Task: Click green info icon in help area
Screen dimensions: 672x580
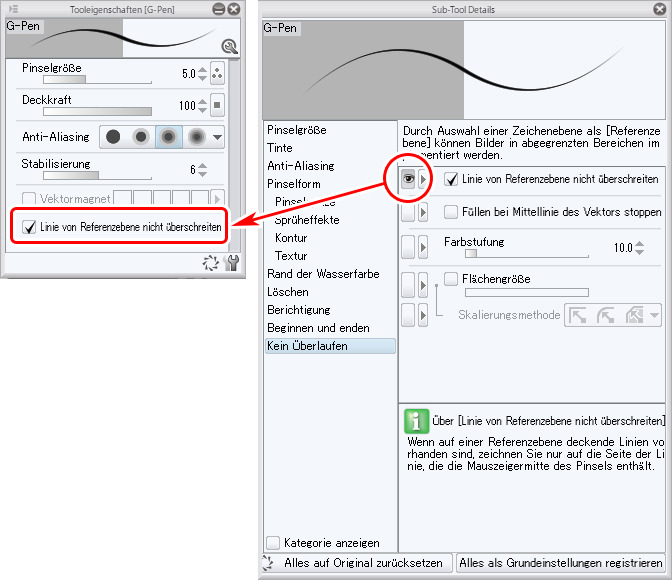Action: [x=416, y=421]
